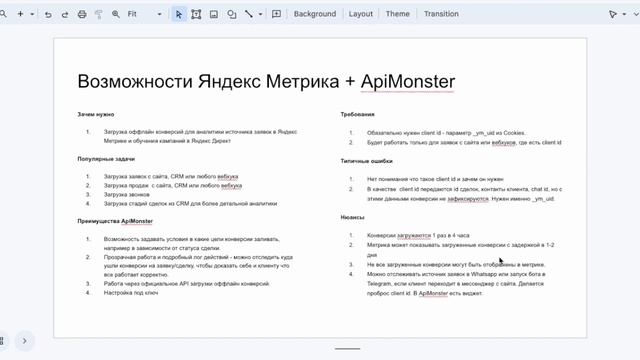Click the heading 'Типичные ошибки'
The height and width of the screenshot is (360, 640).
(x=367, y=161)
